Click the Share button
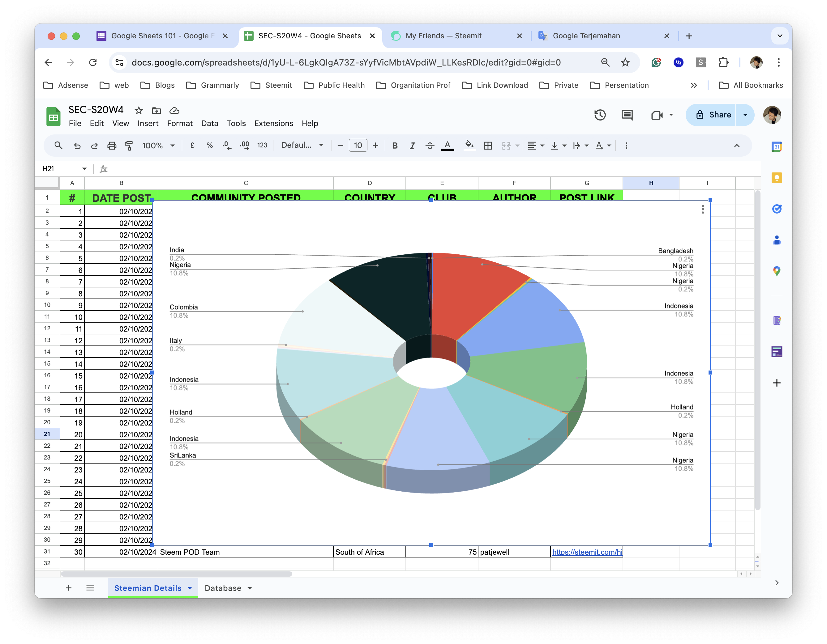Screen dimensions: 827x644 (713, 115)
